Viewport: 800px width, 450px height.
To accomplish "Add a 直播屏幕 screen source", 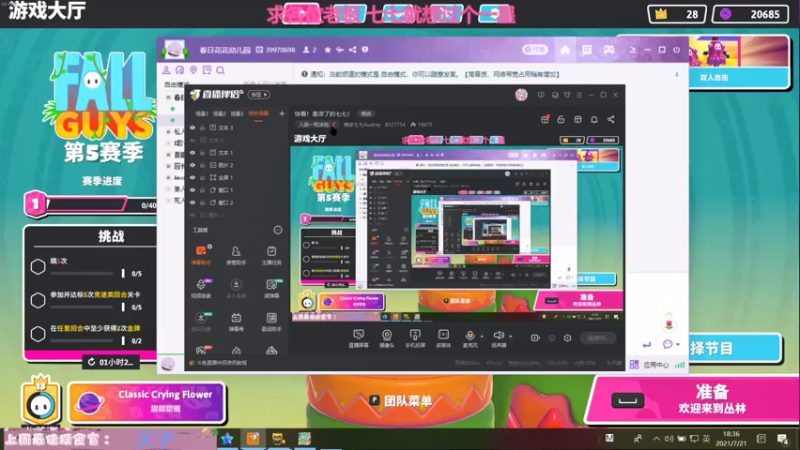I will (359, 338).
